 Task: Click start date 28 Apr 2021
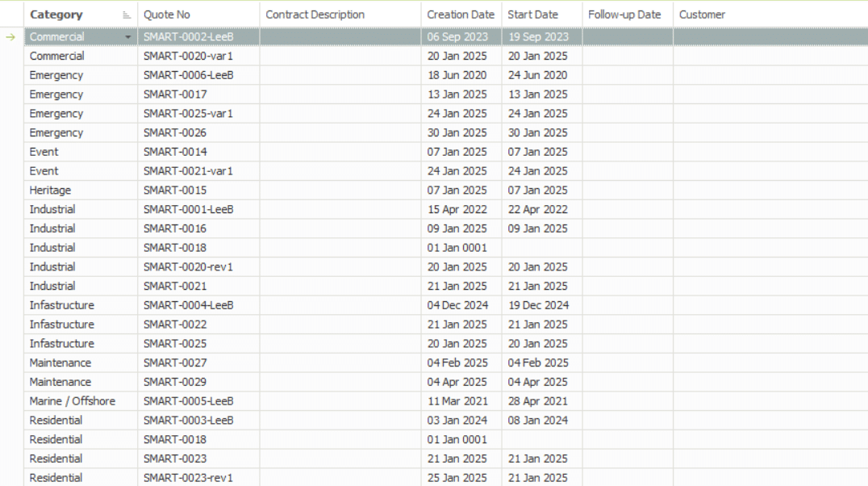[538, 401]
